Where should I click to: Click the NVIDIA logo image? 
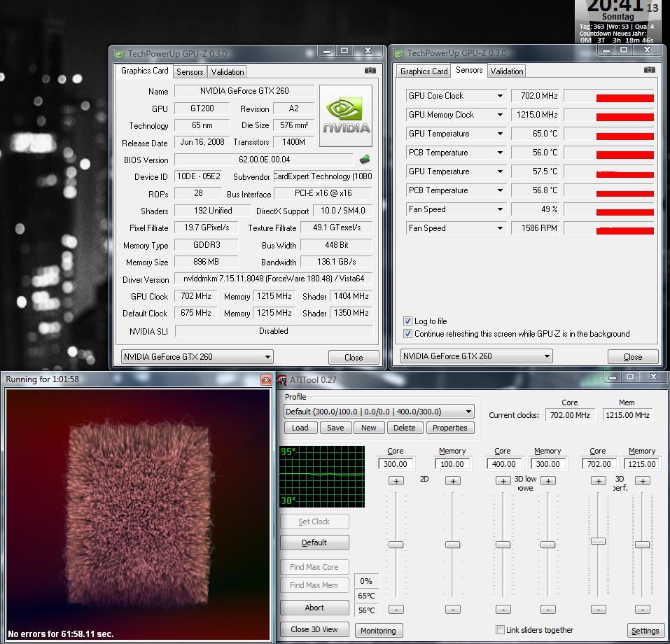point(346,115)
